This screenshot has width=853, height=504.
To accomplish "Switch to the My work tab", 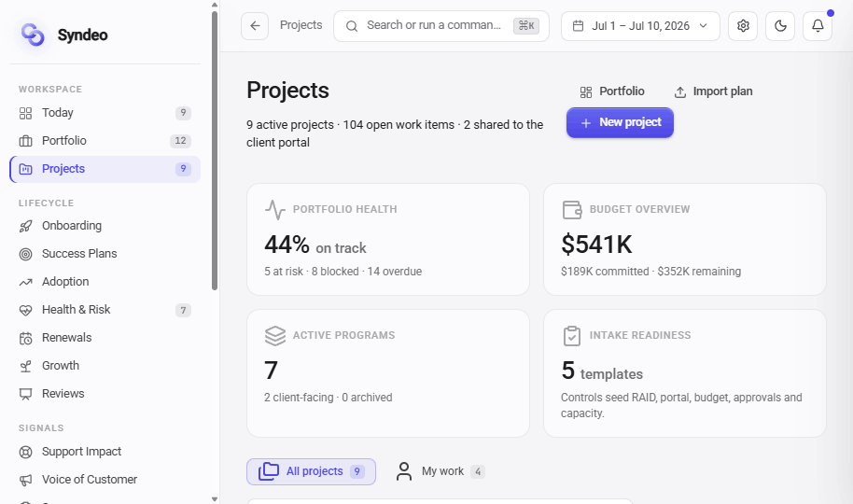I will 440,471.
